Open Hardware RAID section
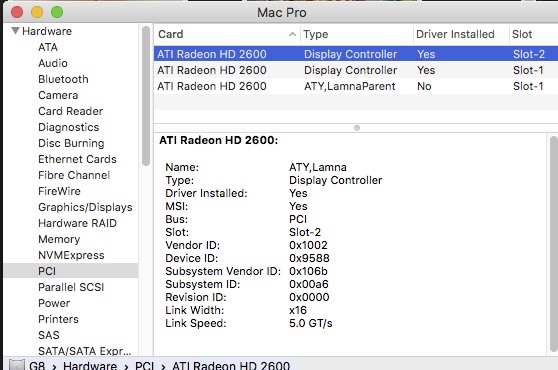The height and width of the screenshot is (370, 558). point(77,223)
